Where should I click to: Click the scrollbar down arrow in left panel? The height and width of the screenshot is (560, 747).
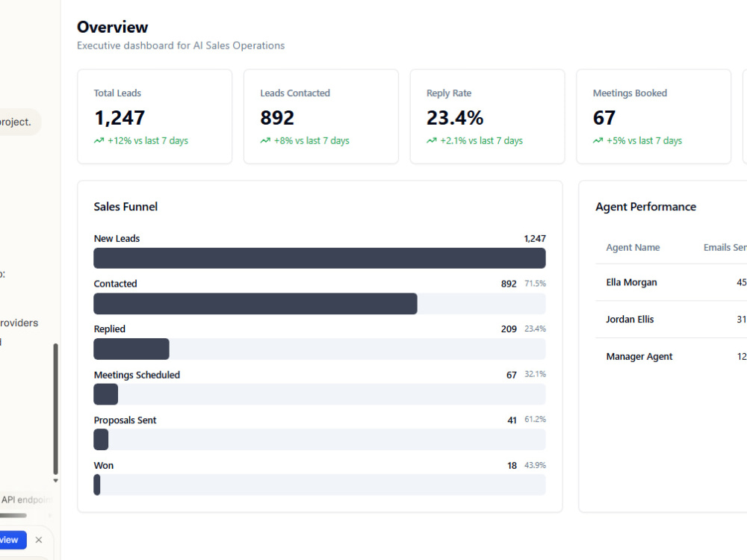[x=55, y=480]
